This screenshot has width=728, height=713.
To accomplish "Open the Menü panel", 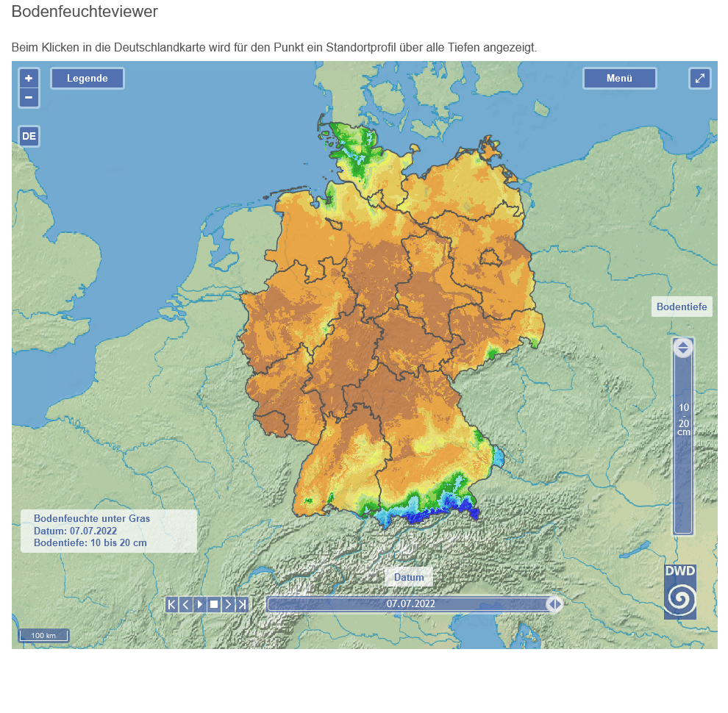I will (x=619, y=78).
